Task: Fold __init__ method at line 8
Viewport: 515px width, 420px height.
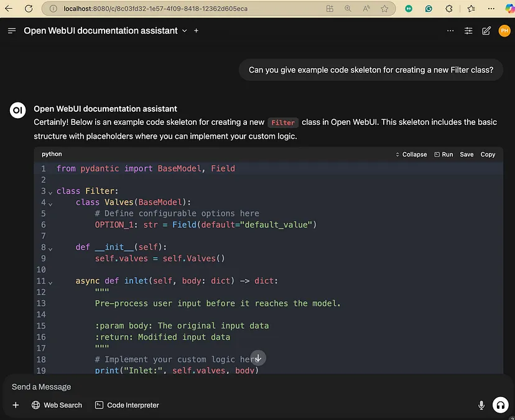Action: click(x=50, y=249)
